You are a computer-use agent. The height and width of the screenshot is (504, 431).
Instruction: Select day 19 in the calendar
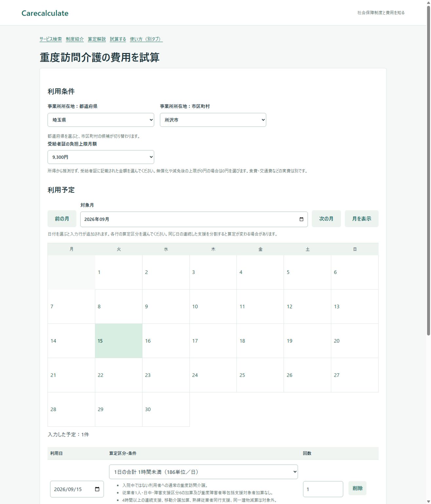tap(308, 341)
